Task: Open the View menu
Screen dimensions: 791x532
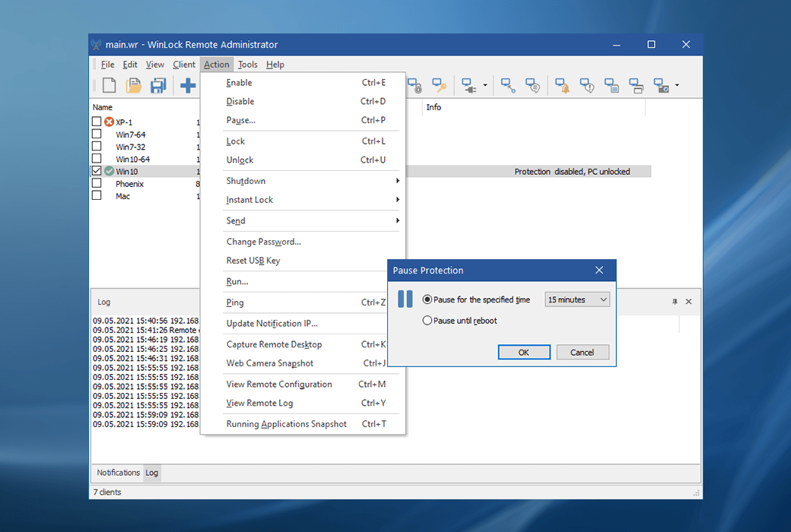Action: [155, 65]
